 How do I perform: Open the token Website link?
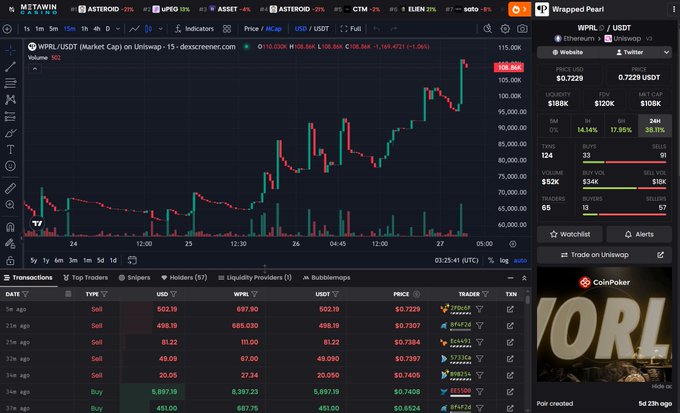[x=567, y=52]
